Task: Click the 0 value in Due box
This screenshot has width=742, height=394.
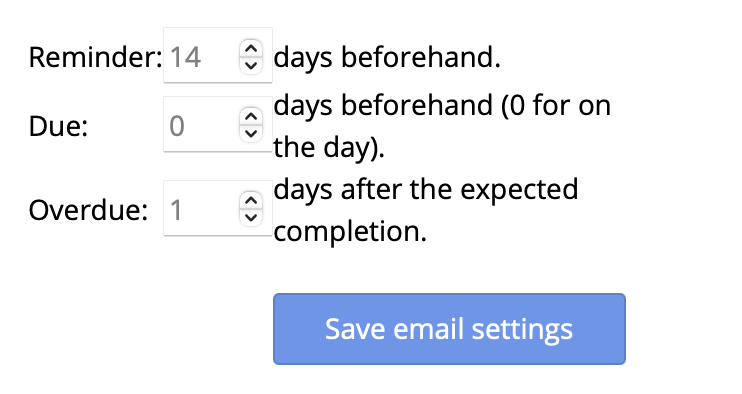Action: coord(177,126)
